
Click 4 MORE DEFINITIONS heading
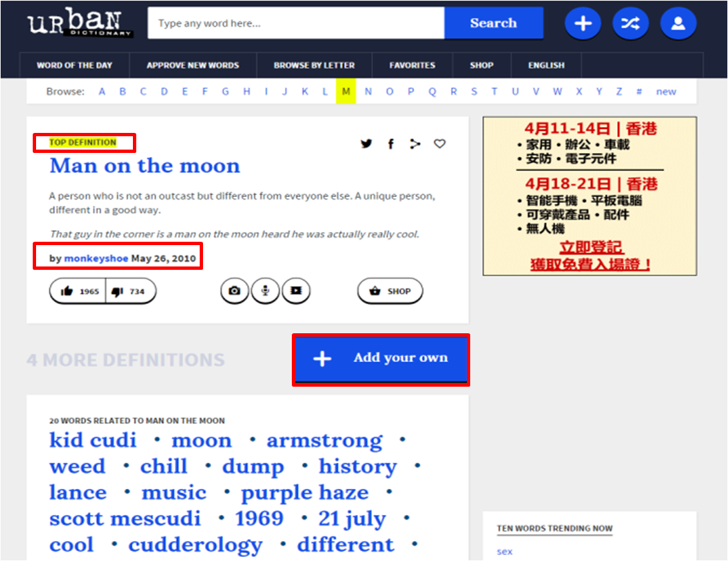click(x=126, y=360)
